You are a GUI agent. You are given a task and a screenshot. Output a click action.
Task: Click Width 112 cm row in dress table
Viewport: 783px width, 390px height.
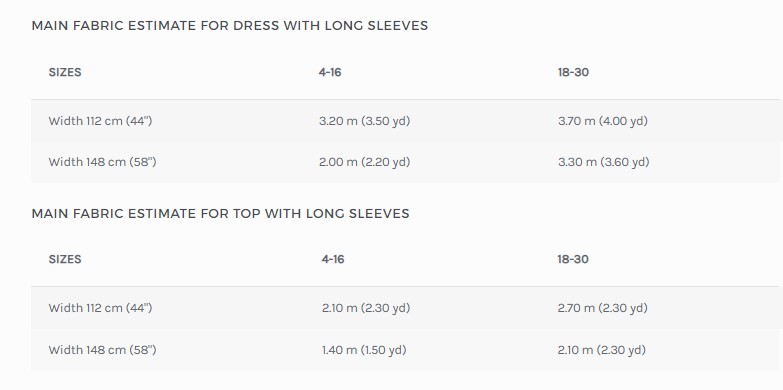tap(405, 121)
